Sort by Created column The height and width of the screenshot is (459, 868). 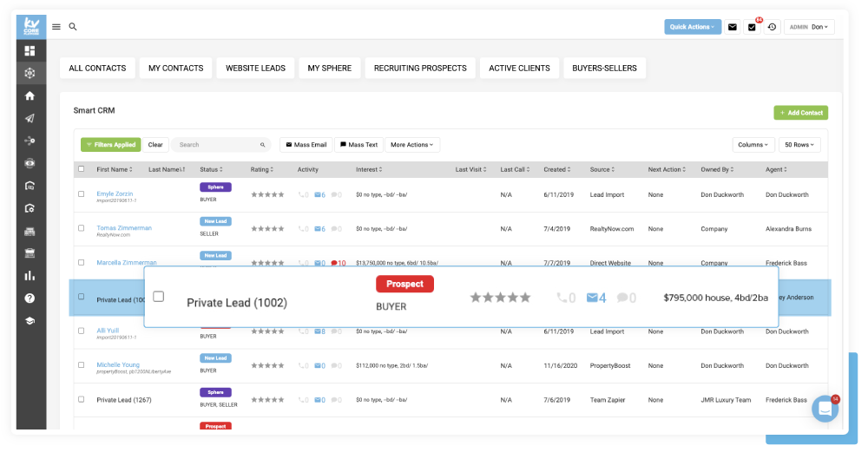click(x=557, y=169)
